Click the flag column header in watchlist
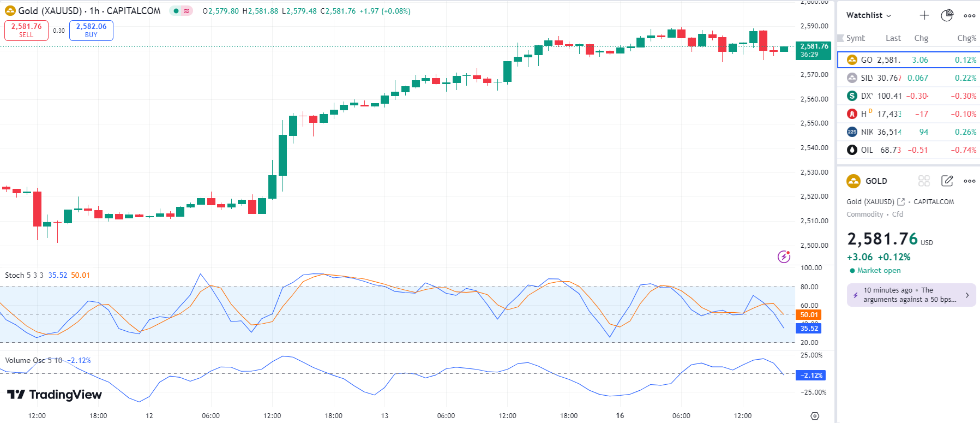 tap(840, 38)
